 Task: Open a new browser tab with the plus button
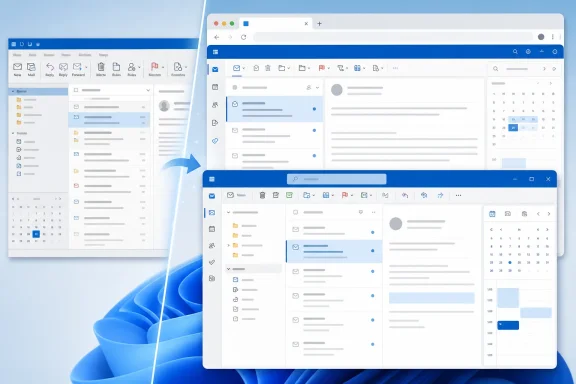point(319,24)
